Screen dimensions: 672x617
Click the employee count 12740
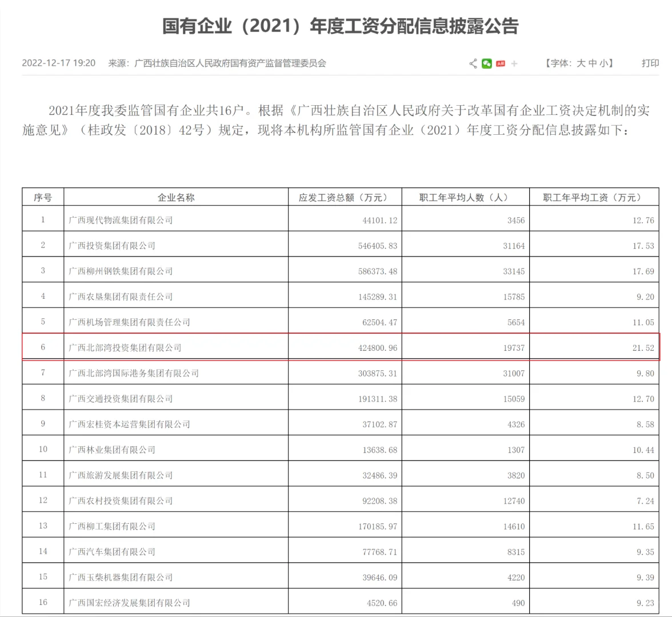(x=514, y=501)
